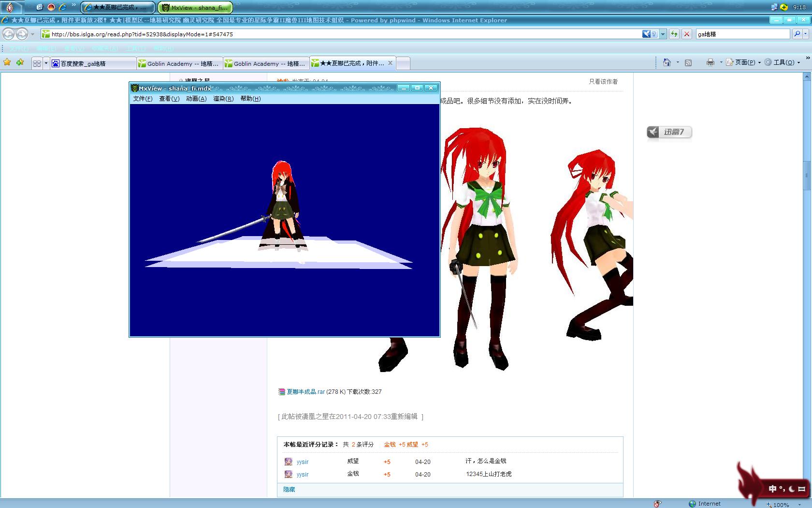Click the browser Back button
The width and height of the screenshot is (812, 508).
coord(8,34)
